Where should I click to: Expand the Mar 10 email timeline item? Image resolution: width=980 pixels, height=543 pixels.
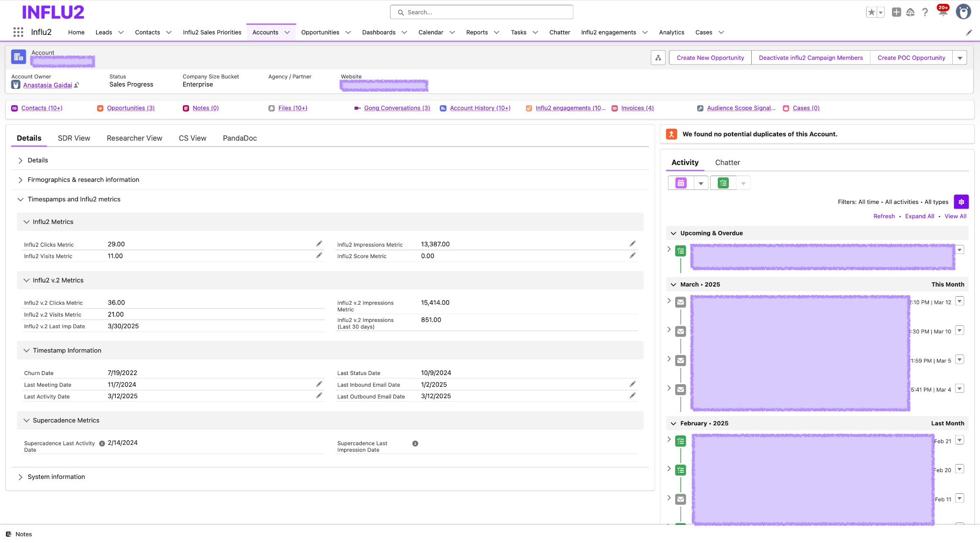[x=669, y=330]
